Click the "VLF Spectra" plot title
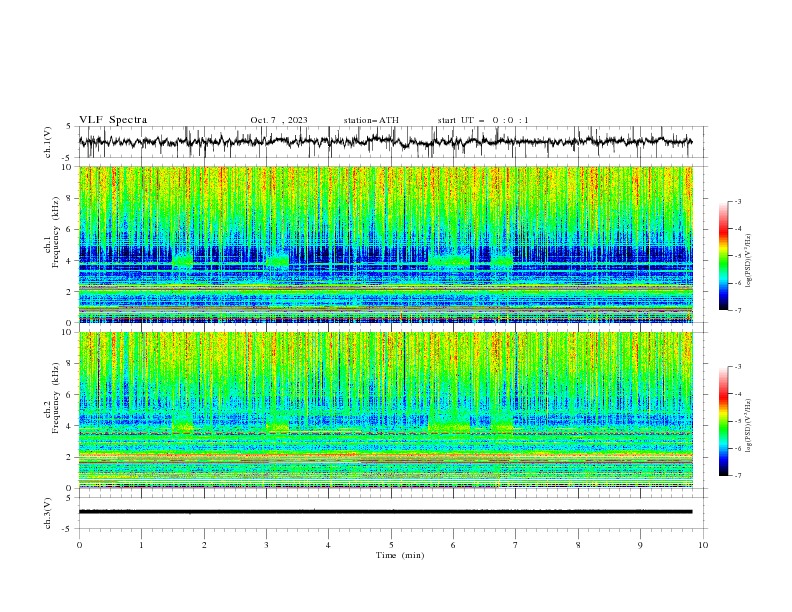The image size is (792, 612). pyautogui.click(x=113, y=120)
